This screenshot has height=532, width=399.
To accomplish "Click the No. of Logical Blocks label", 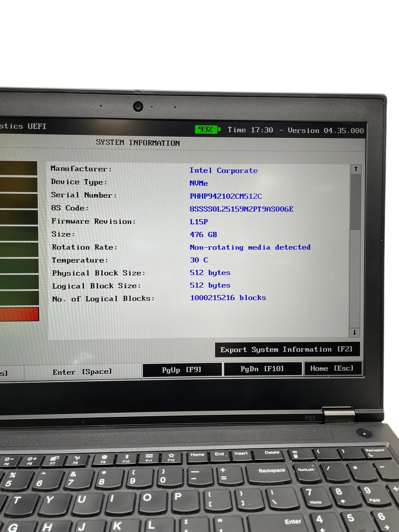I will click(103, 299).
